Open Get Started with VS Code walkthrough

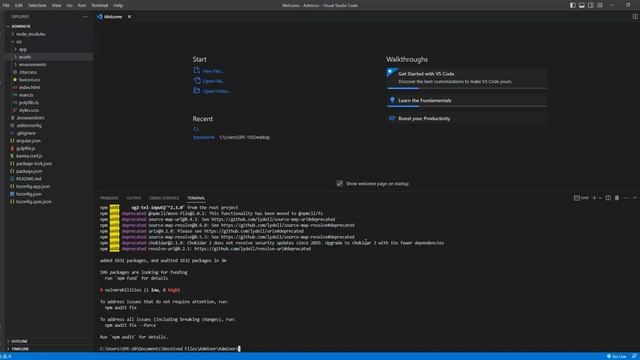coord(467,78)
